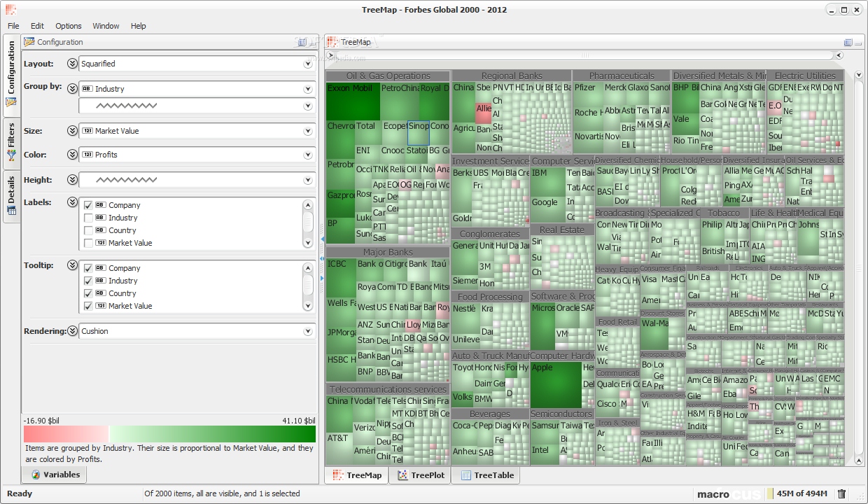The width and height of the screenshot is (868, 504).
Task: Check Industry in the Labels list
Action: coord(88,218)
